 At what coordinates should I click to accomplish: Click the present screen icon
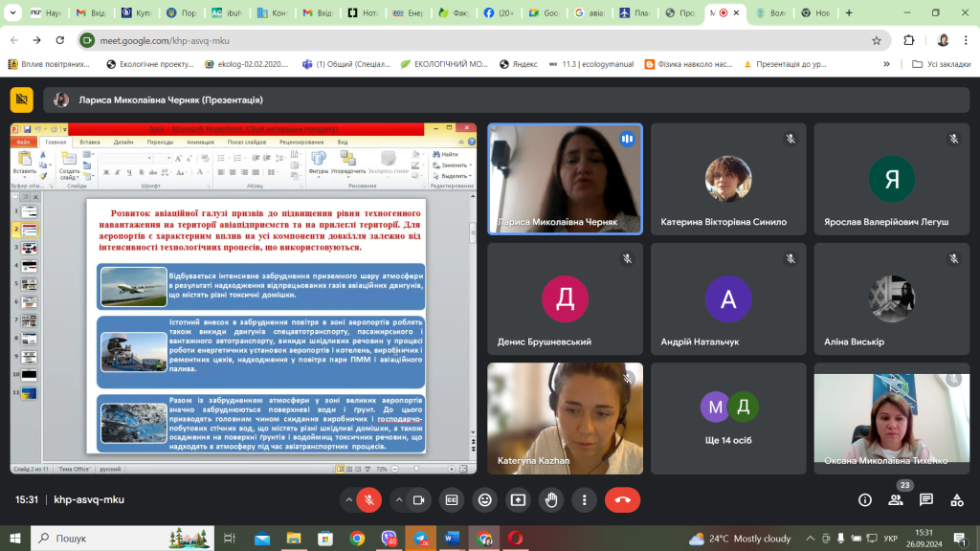[x=518, y=499]
